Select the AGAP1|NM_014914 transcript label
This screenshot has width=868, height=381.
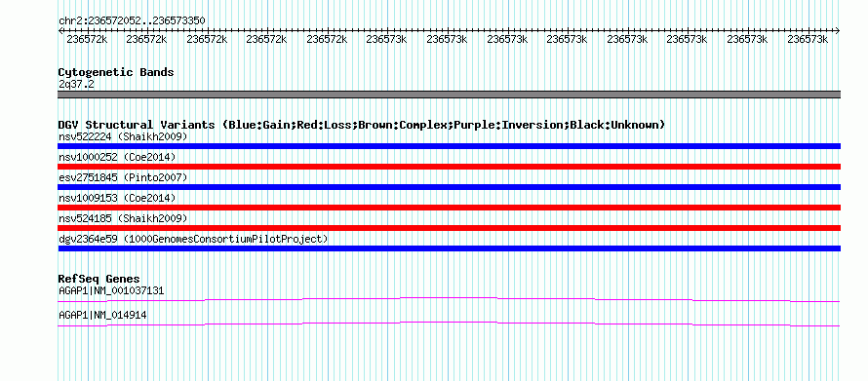[102, 315]
